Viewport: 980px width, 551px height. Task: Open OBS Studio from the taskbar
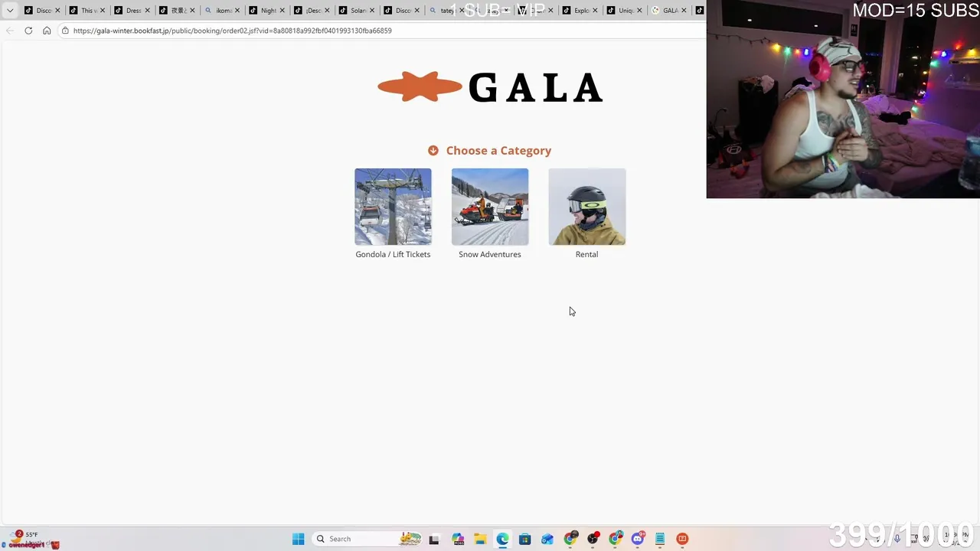(593, 539)
